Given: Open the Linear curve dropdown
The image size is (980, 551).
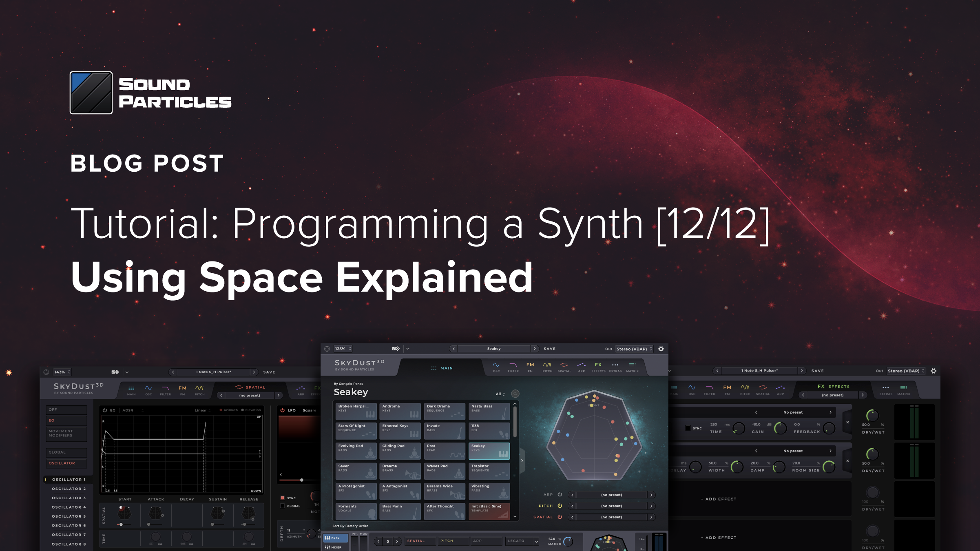Looking at the screenshot, I should (x=203, y=410).
